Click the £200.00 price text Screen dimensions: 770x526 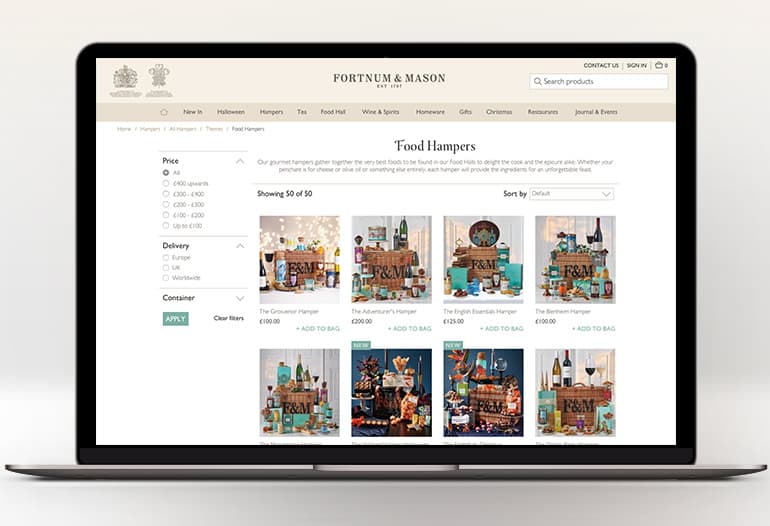pos(361,321)
